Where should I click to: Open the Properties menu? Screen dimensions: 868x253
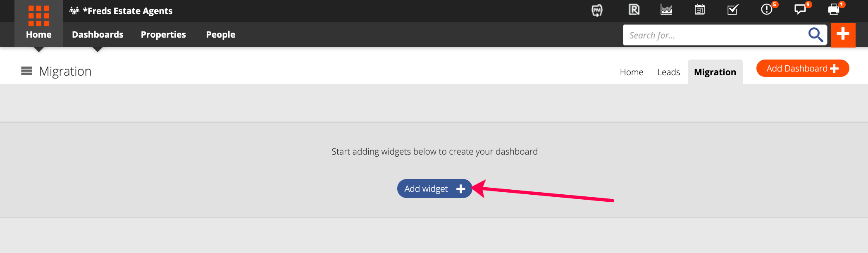pyautogui.click(x=163, y=35)
